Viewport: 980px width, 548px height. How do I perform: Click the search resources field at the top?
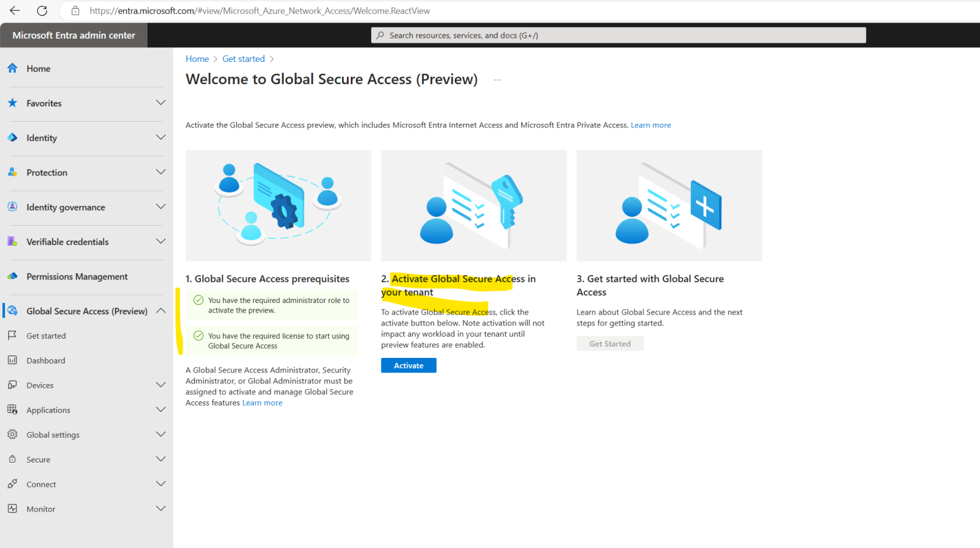coord(618,35)
